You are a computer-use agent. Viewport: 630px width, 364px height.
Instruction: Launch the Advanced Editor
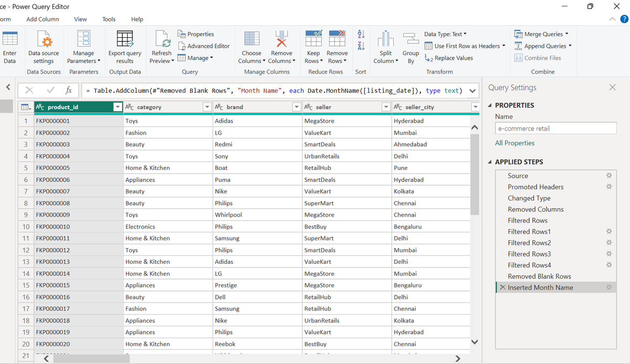(x=204, y=46)
